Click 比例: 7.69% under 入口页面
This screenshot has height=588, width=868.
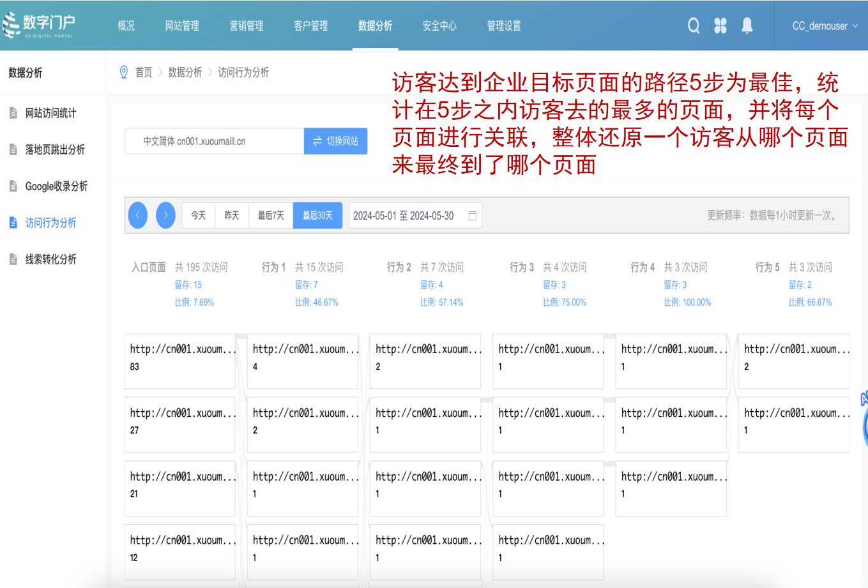tap(195, 302)
